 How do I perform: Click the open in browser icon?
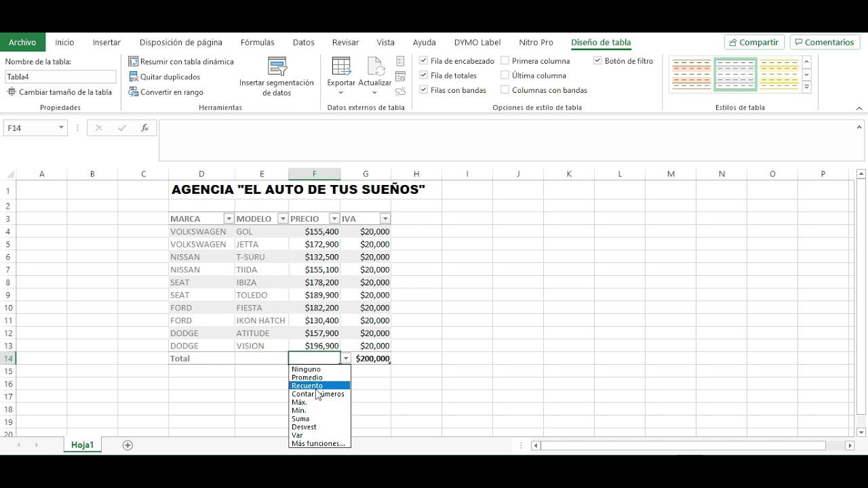(x=400, y=77)
